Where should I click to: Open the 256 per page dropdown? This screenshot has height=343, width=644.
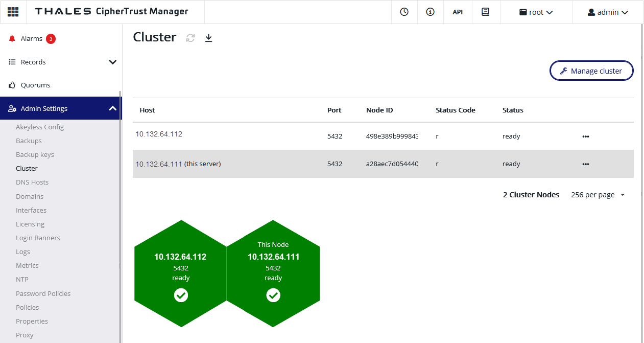click(598, 195)
